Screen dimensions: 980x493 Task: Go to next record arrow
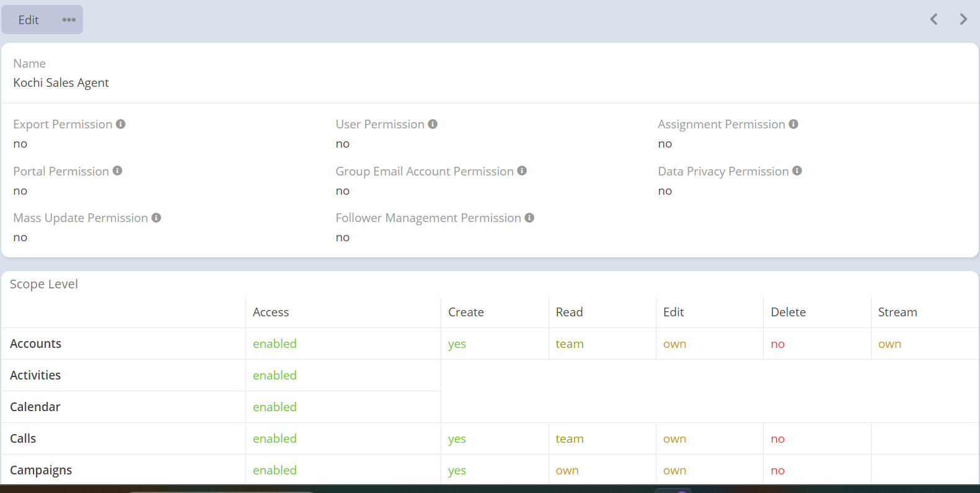[x=963, y=19]
